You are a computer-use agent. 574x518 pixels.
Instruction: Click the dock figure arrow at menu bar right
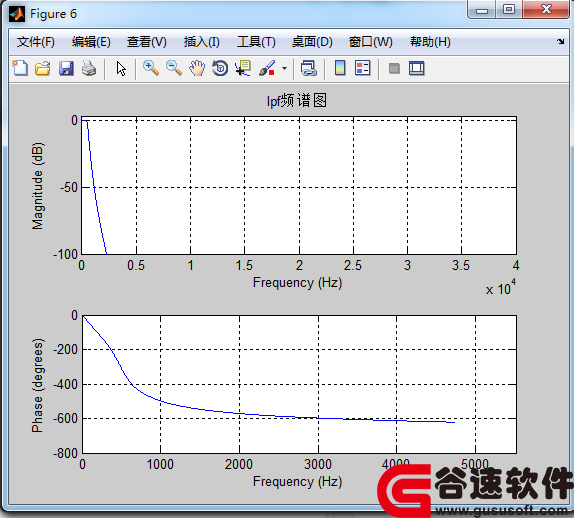coord(560,41)
